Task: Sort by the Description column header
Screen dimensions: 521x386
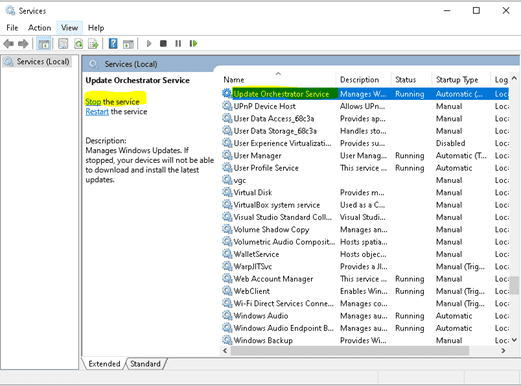Action: click(x=363, y=80)
